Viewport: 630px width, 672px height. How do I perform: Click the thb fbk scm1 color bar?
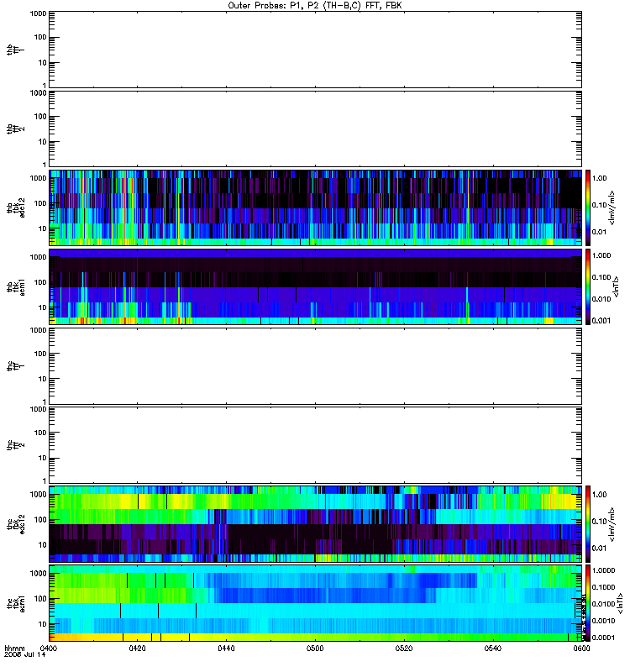click(x=588, y=286)
